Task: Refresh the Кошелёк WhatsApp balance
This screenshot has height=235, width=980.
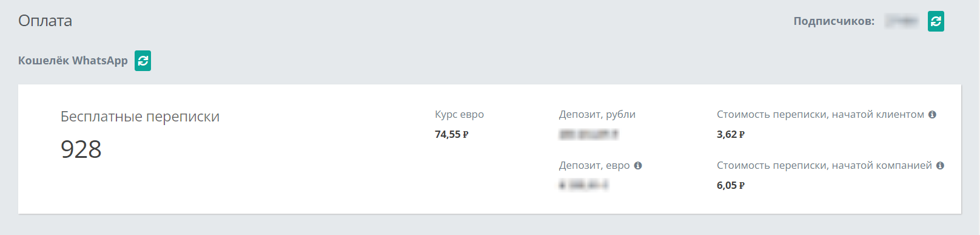Action: 143,61
